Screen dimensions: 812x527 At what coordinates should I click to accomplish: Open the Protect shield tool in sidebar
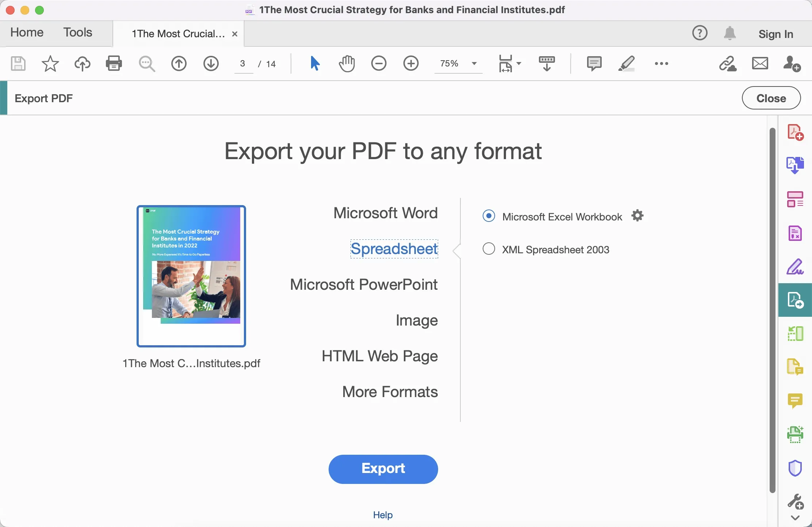pos(795,468)
